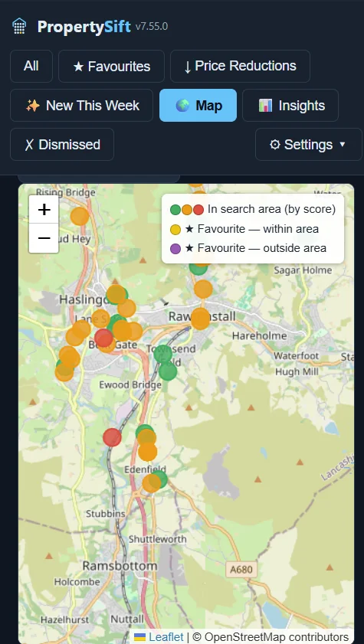Screen dimensions: 364x644
Task: Click the red marker at Bent Gate
Action: 103,338
